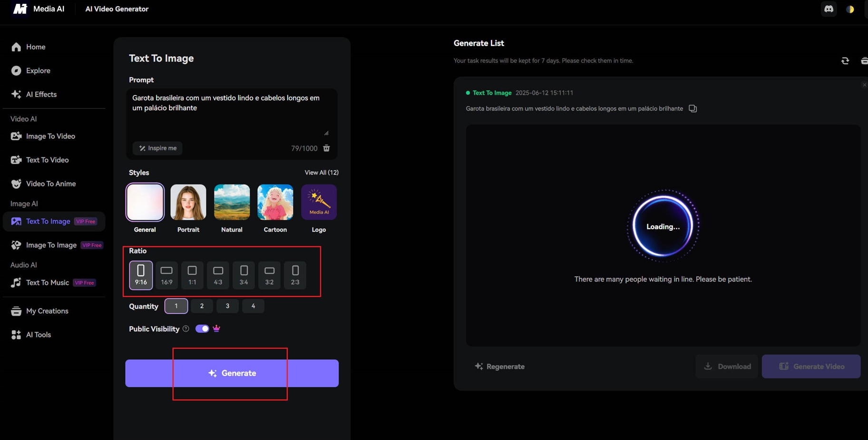868x440 pixels.
Task: Select Text To Image in sidebar
Action: 54,221
